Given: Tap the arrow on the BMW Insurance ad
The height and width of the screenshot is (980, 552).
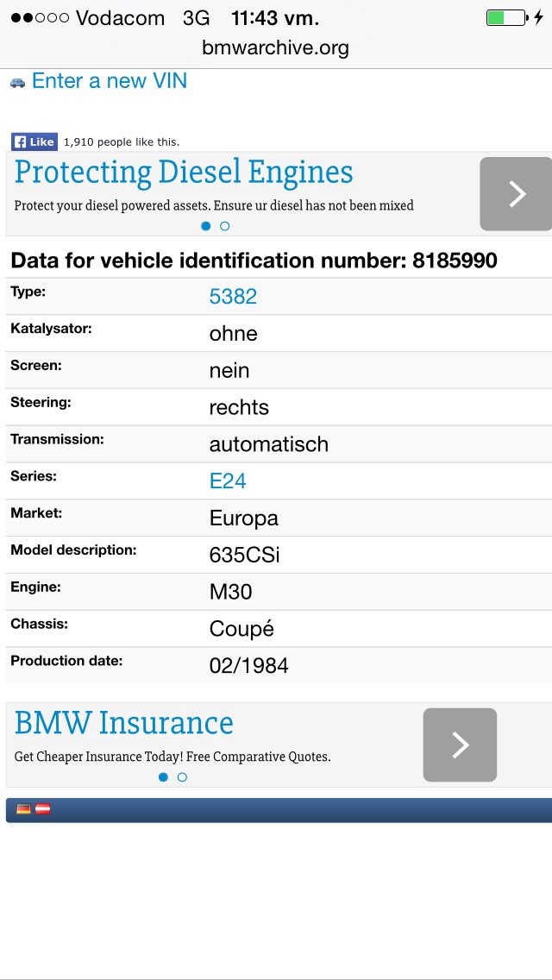Looking at the screenshot, I should [x=460, y=745].
